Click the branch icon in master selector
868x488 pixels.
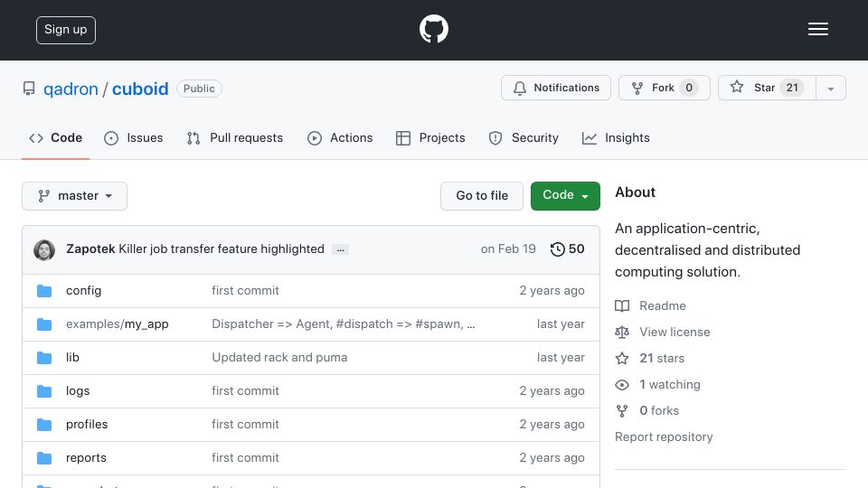click(43, 196)
